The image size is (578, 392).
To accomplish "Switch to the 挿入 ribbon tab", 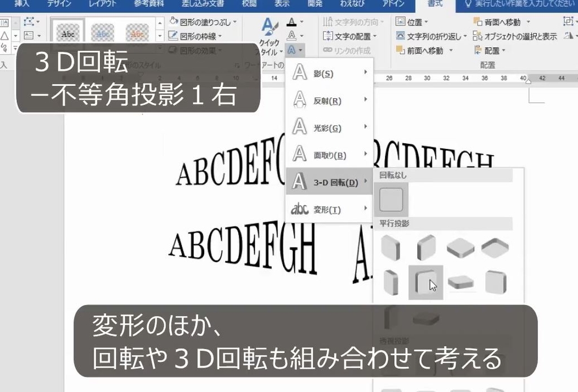I will (x=21, y=4).
